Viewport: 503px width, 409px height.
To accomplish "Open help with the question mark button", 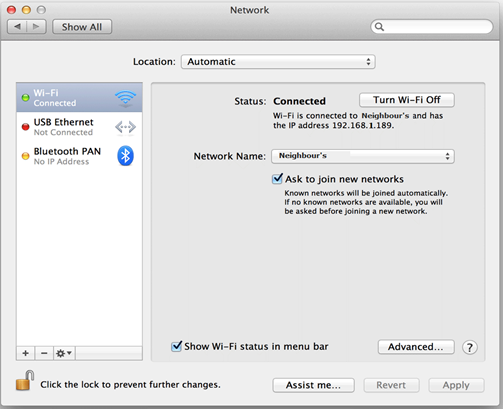I will pos(470,347).
